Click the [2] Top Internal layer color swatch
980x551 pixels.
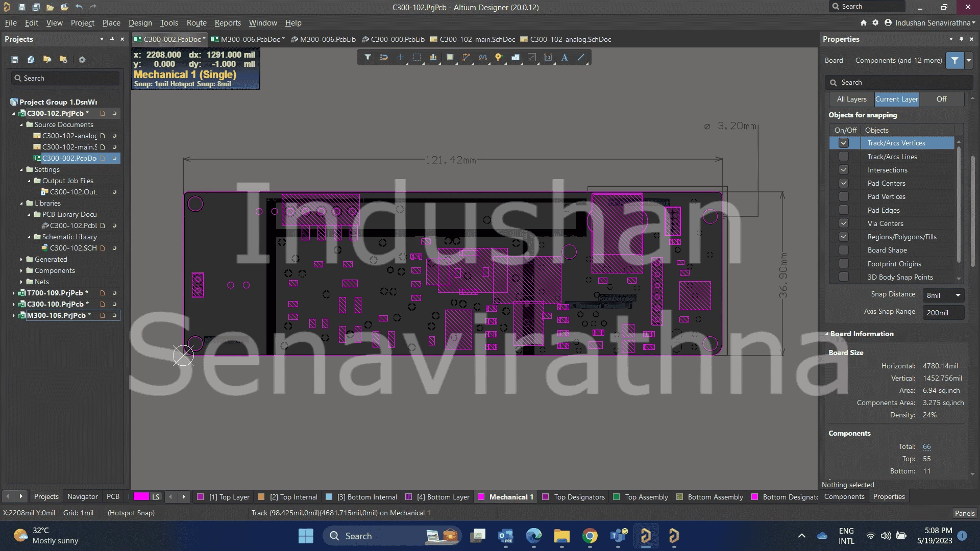coord(261,497)
